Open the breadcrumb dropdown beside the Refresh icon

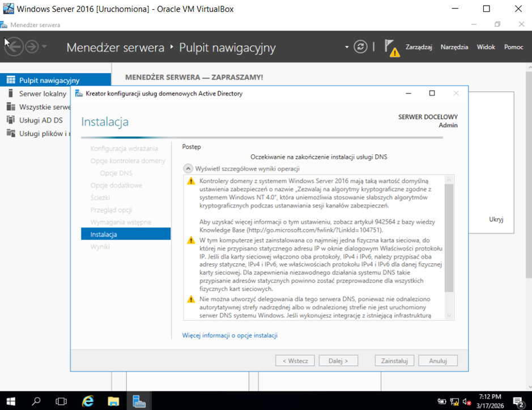coord(347,47)
